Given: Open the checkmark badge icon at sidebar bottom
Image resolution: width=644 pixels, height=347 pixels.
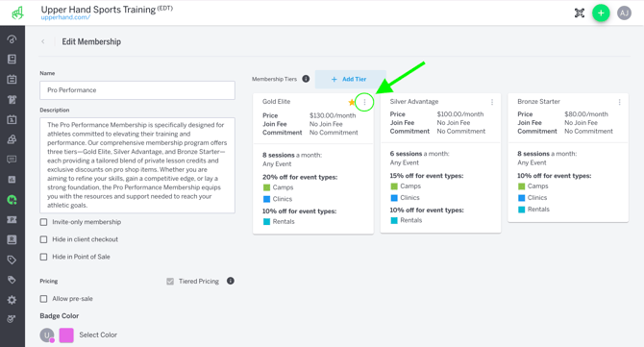Looking at the screenshot, I should pyautogui.click(x=12, y=319).
